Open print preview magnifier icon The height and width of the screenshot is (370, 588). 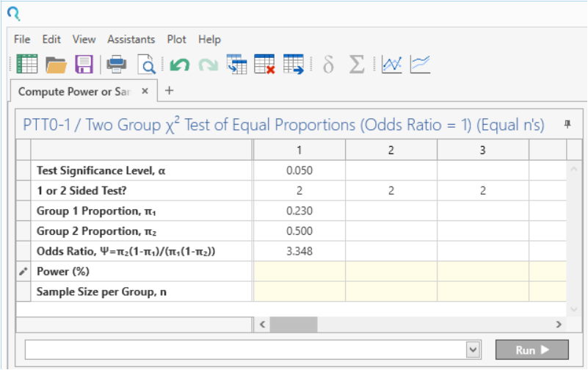pyautogui.click(x=148, y=65)
